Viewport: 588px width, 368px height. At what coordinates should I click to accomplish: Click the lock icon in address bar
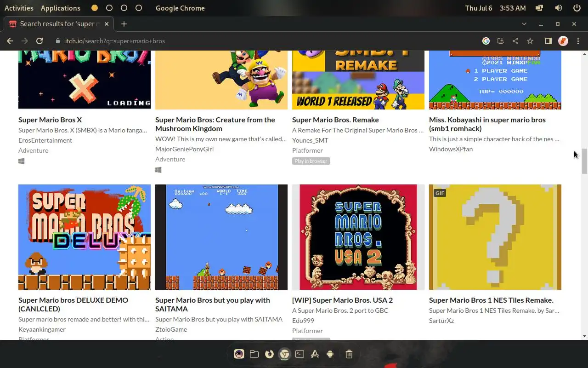click(x=58, y=41)
